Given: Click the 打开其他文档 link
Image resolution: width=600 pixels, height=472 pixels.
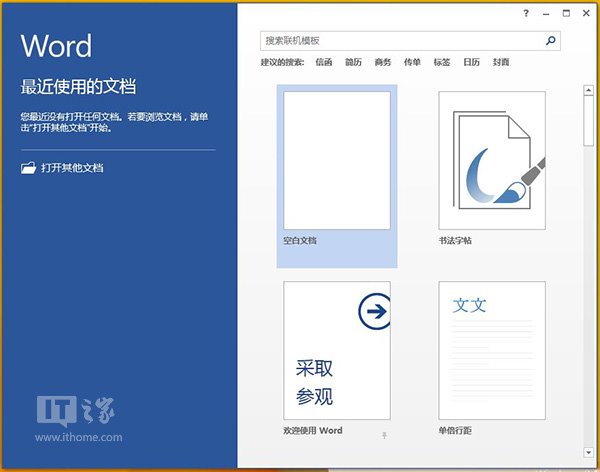Looking at the screenshot, I should (x=72, y=168).
